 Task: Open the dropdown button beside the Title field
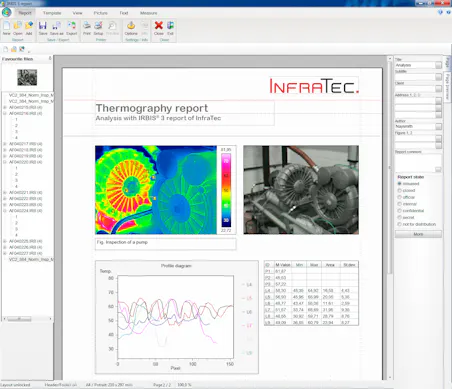tap(438, 65)
